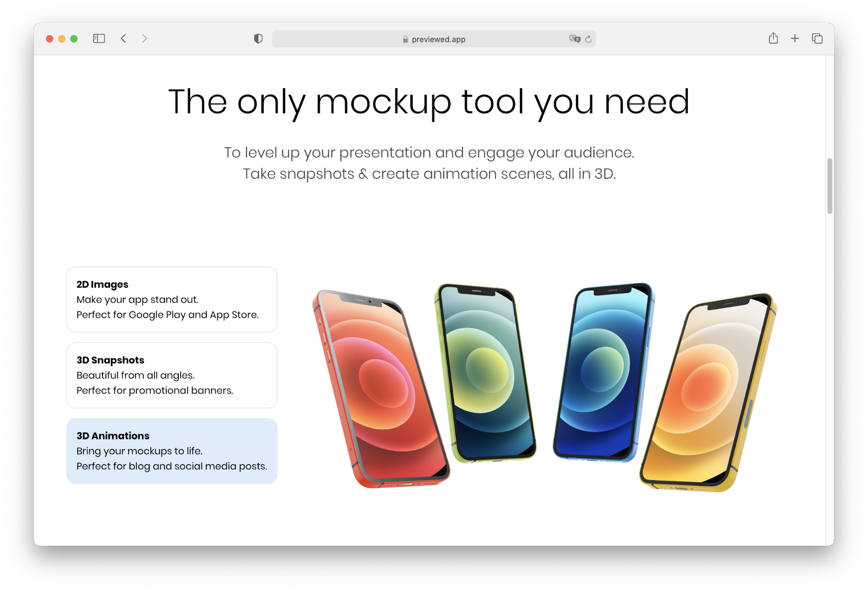
Task: Select the 3D Animations card
Action: pyautogui.click(x=172, y=451)
